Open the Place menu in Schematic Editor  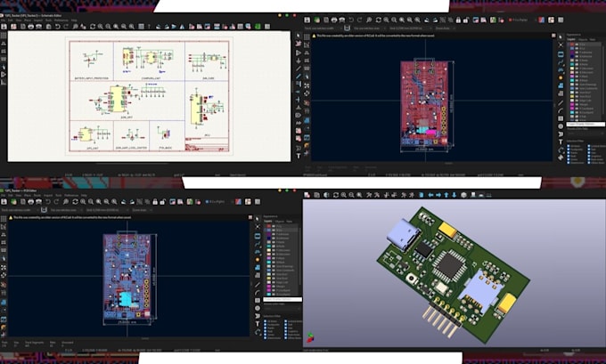[x=28, y=20]
